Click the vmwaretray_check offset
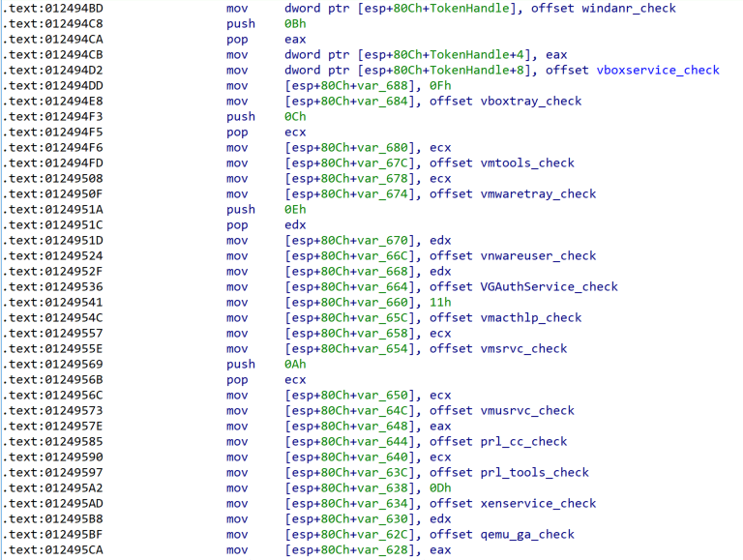743x560 pixels. (x=538, y=193)
